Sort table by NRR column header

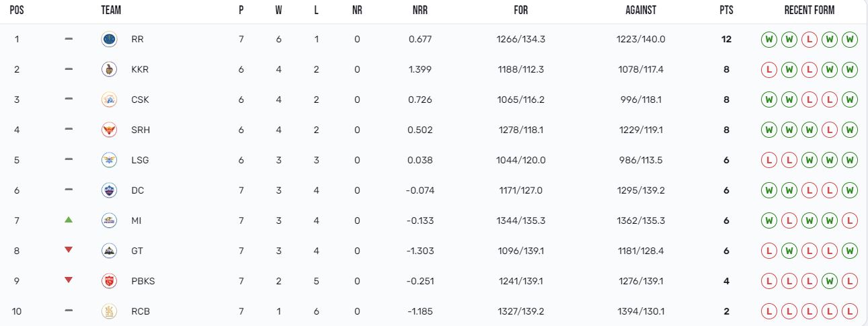pos(420,11)
